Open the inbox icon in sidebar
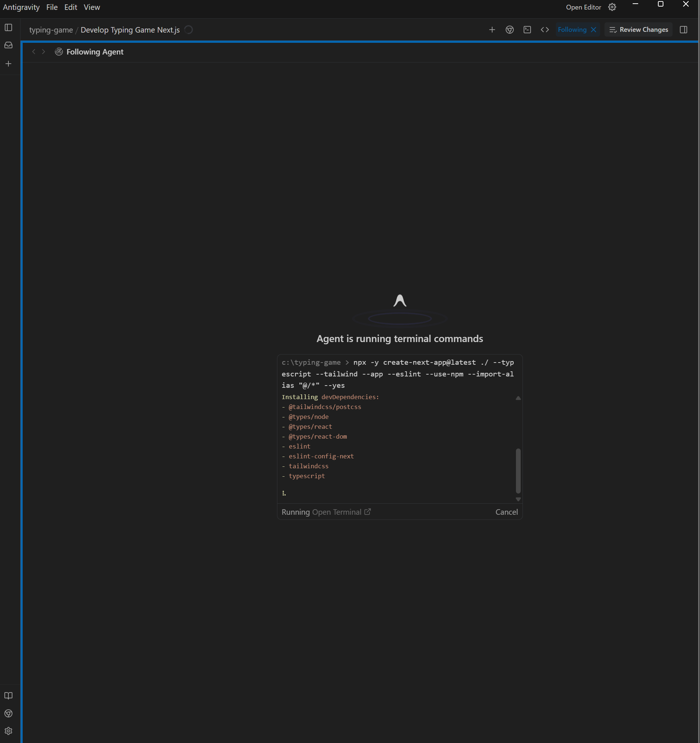 coord(8,45)
